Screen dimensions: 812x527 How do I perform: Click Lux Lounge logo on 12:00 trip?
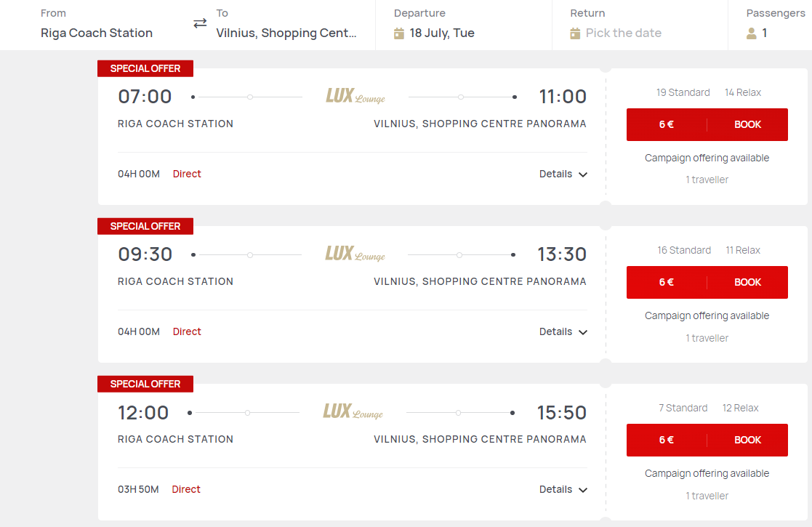tap(353, 411)
